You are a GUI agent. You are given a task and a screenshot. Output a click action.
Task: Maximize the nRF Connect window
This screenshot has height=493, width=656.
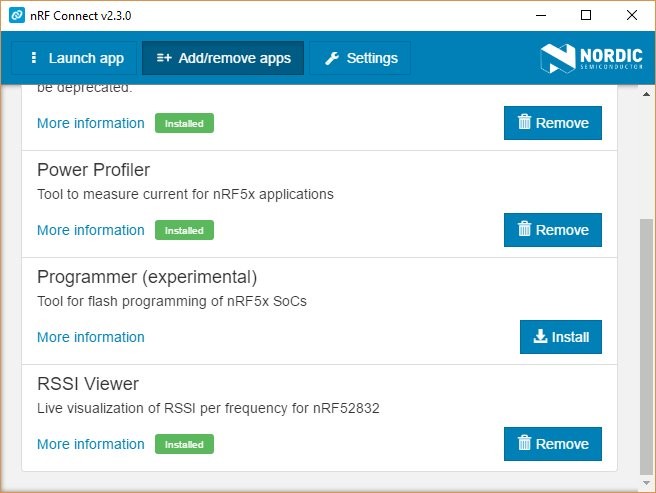(586, 15)
